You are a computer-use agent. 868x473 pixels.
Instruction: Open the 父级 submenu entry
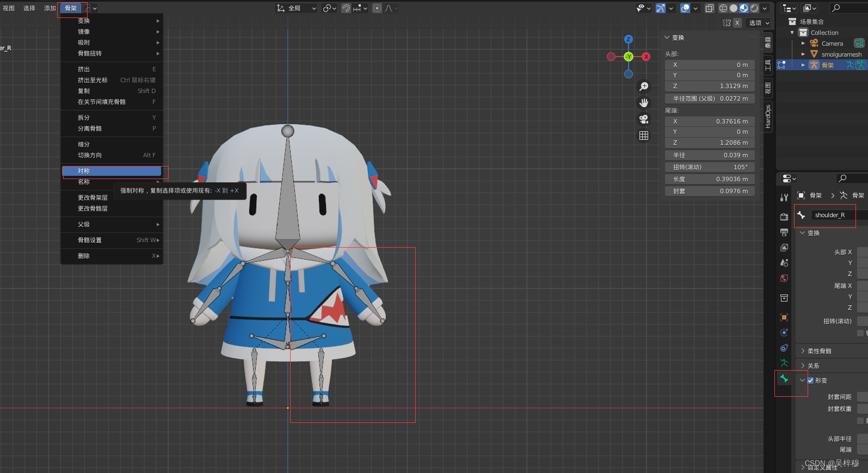[x=112, y=224]
